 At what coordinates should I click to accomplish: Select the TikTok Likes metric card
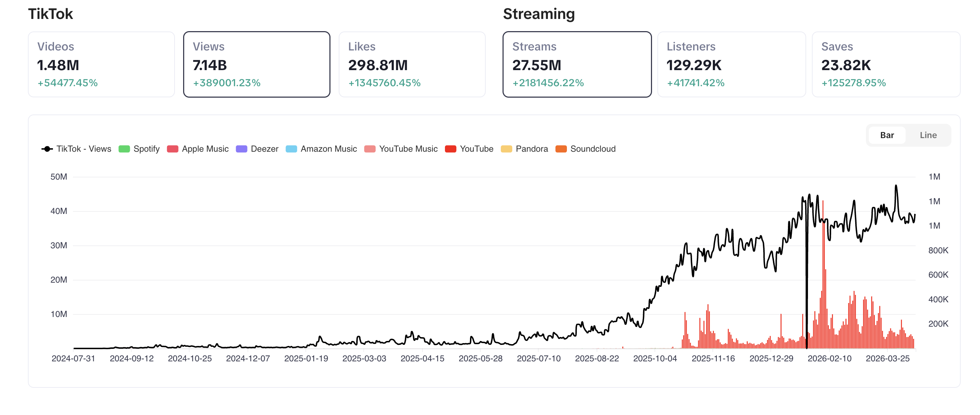tap(412, 64)
